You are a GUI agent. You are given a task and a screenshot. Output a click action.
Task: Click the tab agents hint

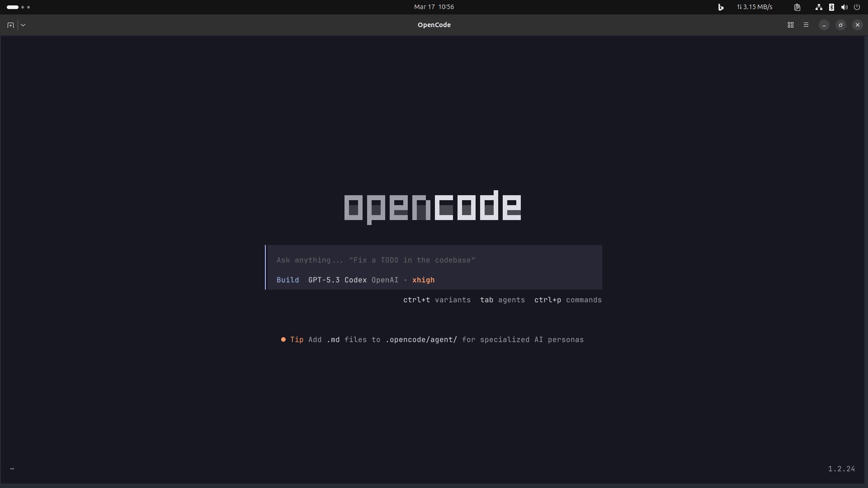[x=502, y=300]
